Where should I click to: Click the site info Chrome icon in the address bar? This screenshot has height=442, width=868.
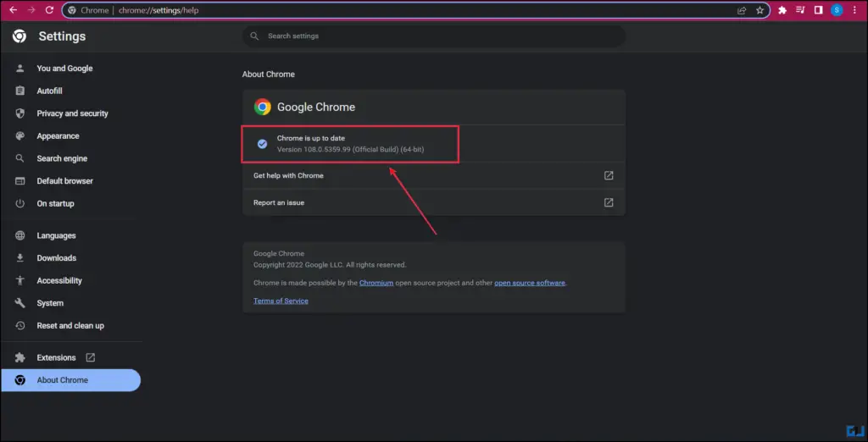pyautogui.click(x=72, y=10)
